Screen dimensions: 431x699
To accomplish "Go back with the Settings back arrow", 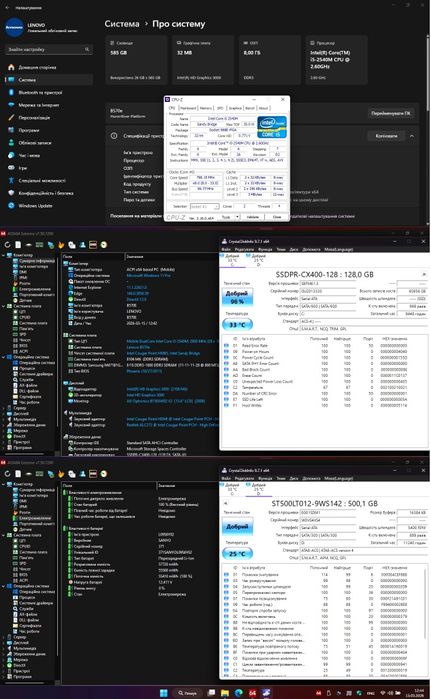I will pyautogui.click(x=7, y=8).
